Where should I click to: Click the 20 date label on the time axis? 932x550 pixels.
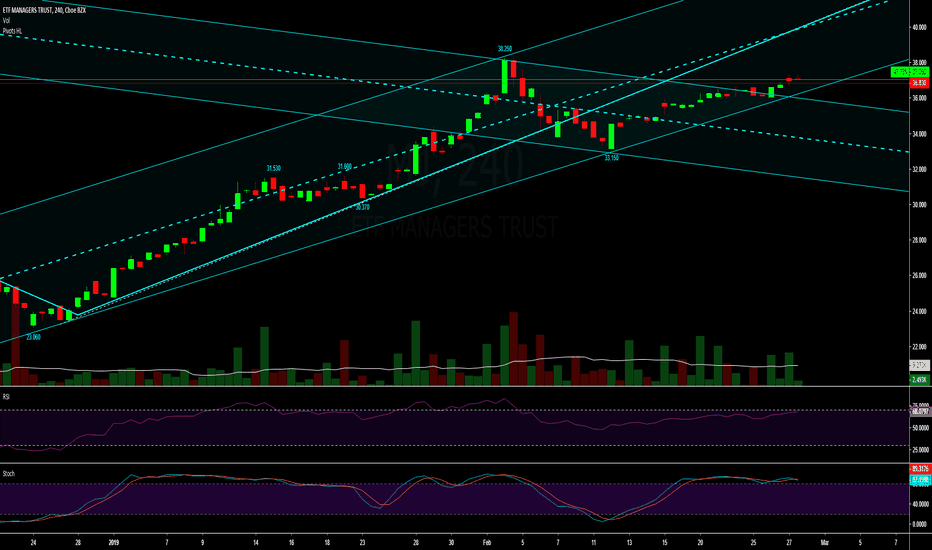700,542
